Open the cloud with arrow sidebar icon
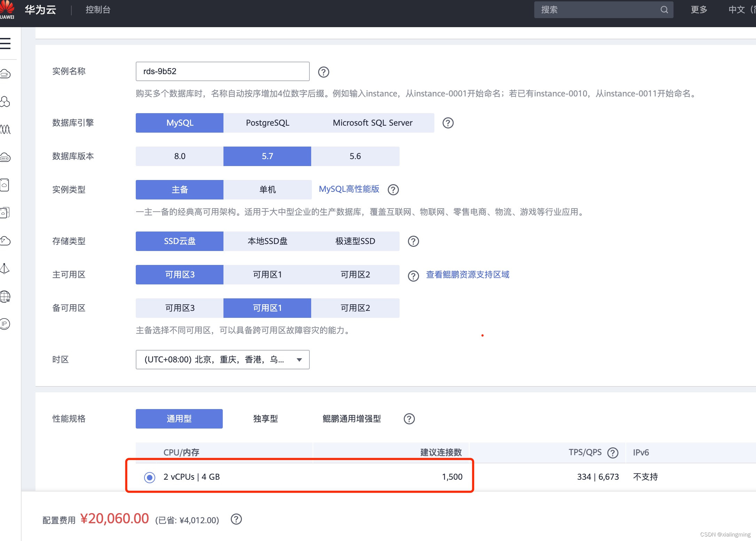The height and width of the screenshot is (541, 756). [5, 241]
